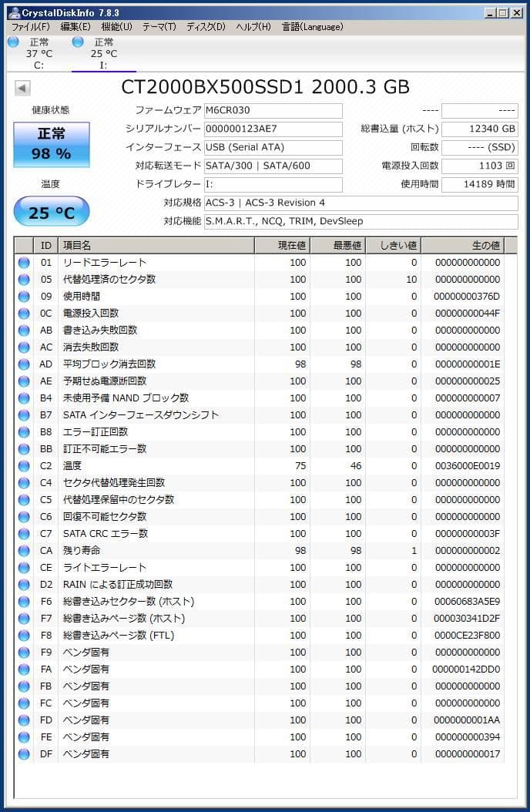Click status circle for SATA インターフェースダウンシフト row

coord(24,415)
